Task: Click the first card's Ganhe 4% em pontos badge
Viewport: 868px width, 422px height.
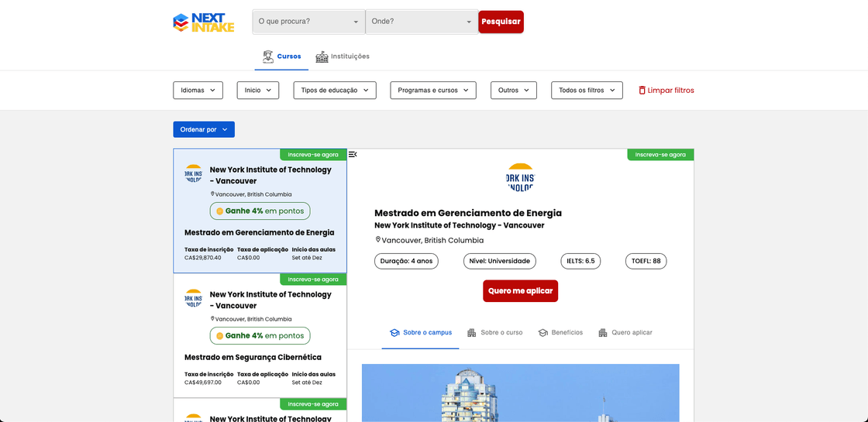Action: pos(260,211)
